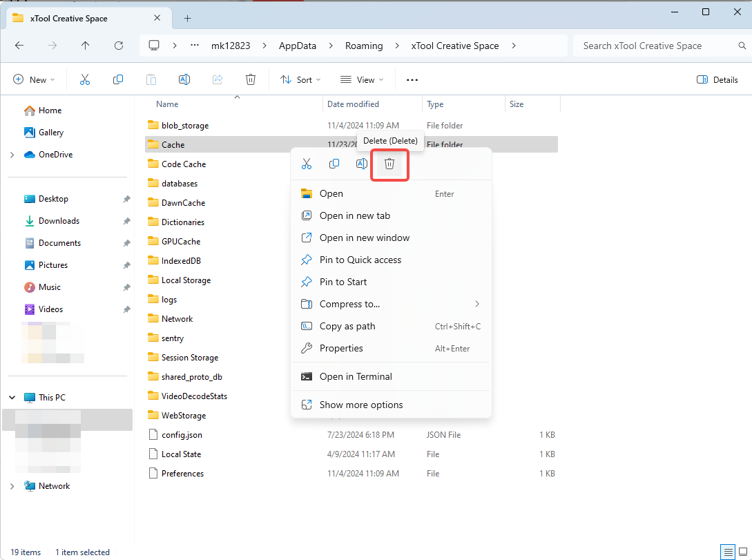
Task: Open the View dropdown
Action: click(x=362, y=79)
